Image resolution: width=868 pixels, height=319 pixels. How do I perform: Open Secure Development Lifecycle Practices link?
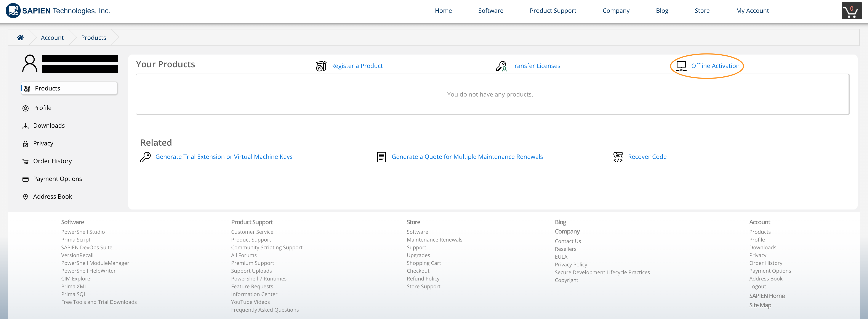pos(602,272)
